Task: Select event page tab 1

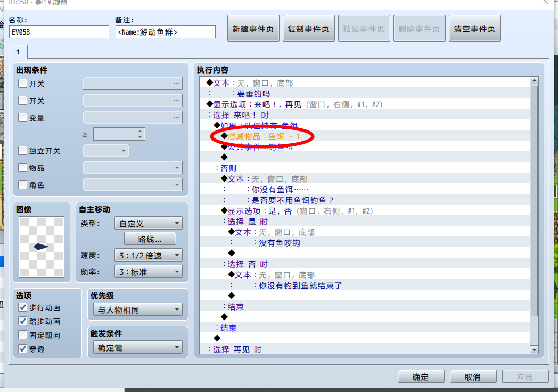Action: (18, 52)
